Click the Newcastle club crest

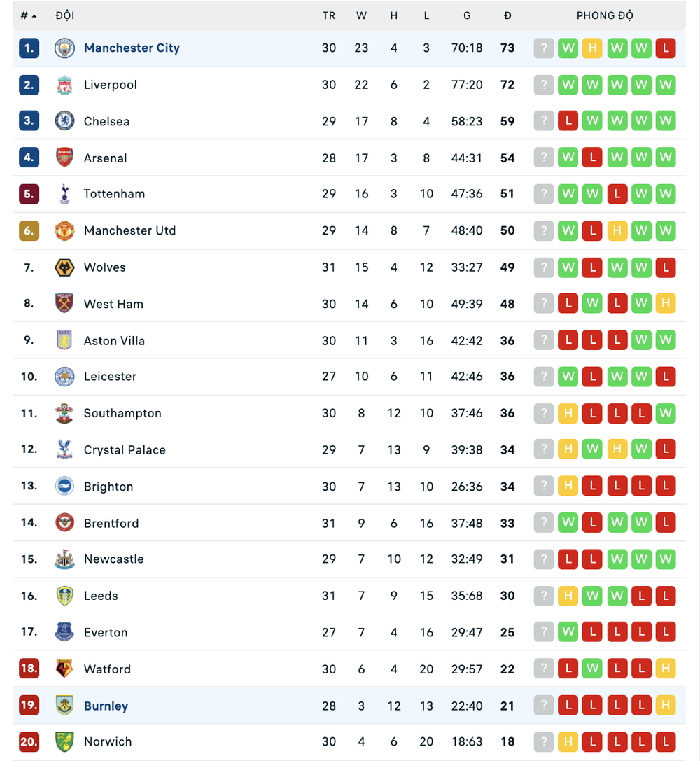(64, 559)
